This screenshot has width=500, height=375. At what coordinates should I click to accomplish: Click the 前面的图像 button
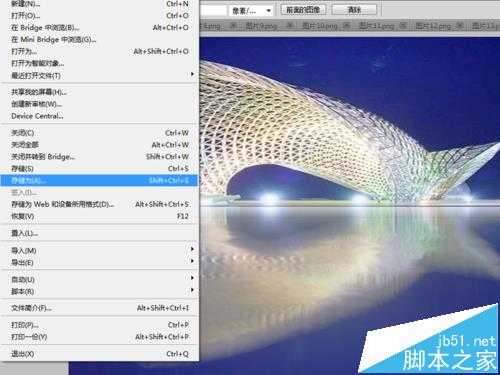303,10
